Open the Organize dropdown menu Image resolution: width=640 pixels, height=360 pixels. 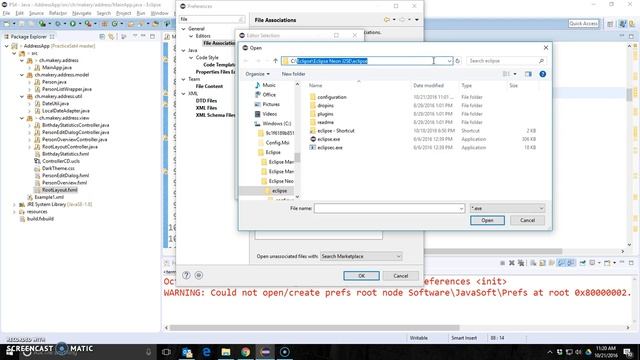(x=258, y=74)
